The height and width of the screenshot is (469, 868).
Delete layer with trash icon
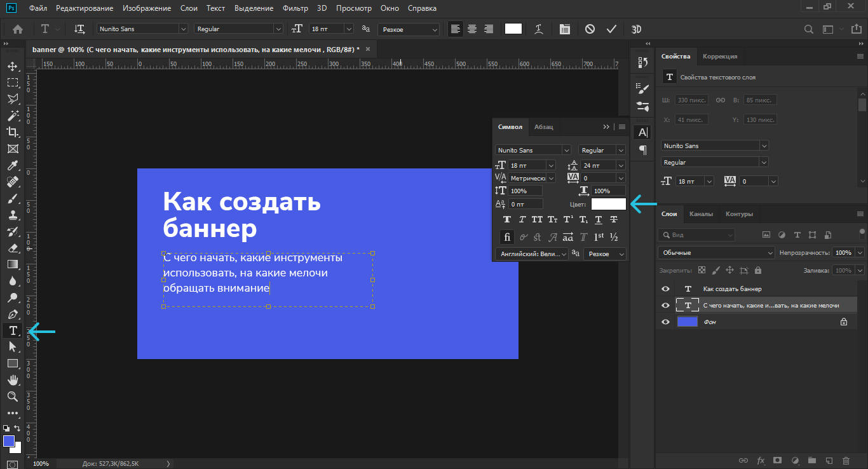point(846,460)
